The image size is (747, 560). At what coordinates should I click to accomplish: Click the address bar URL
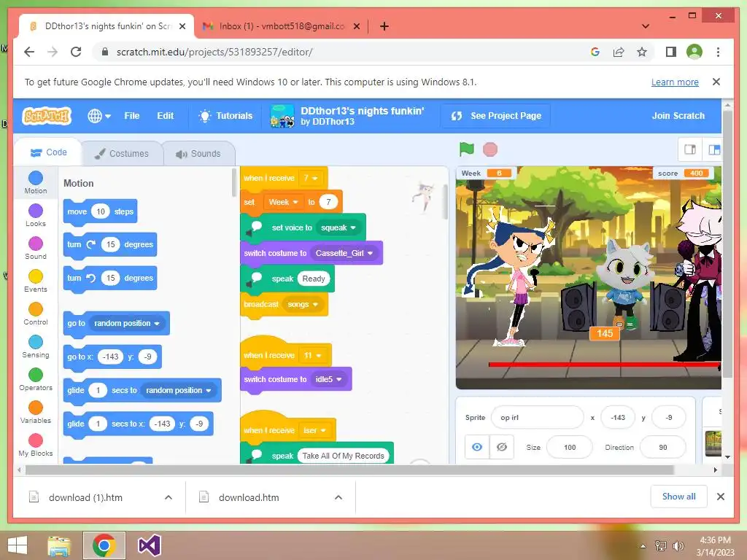(214, 52)
